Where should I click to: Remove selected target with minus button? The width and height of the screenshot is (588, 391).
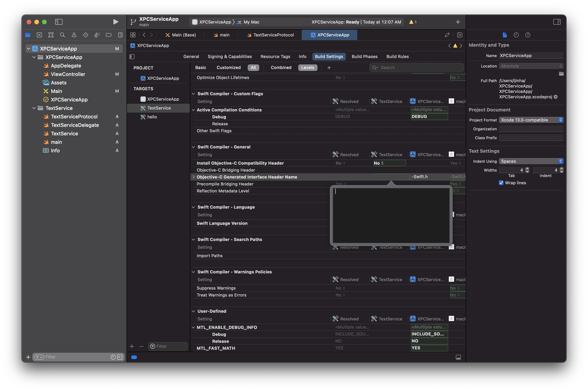tap(141, 346)
